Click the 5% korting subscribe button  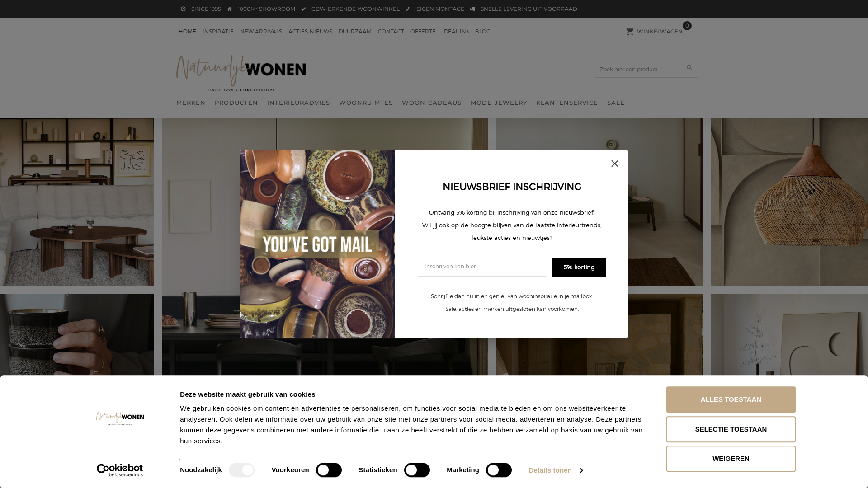579,267
